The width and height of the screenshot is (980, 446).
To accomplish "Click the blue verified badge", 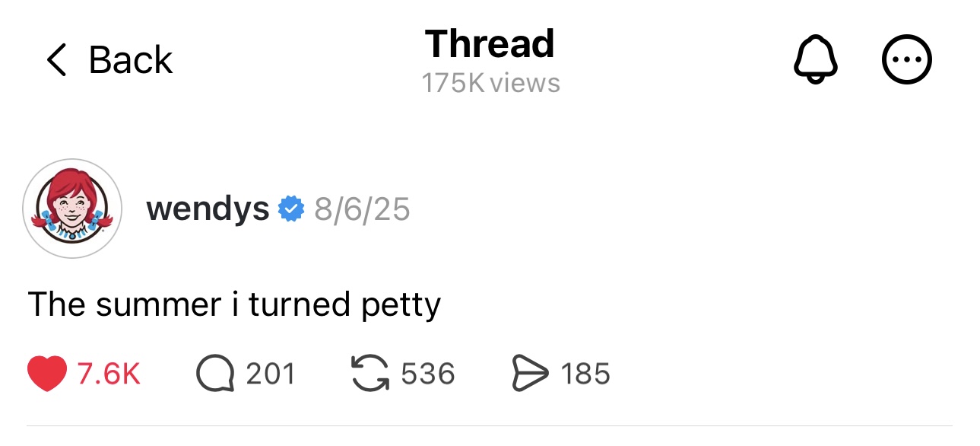I will tap(291, 209).
